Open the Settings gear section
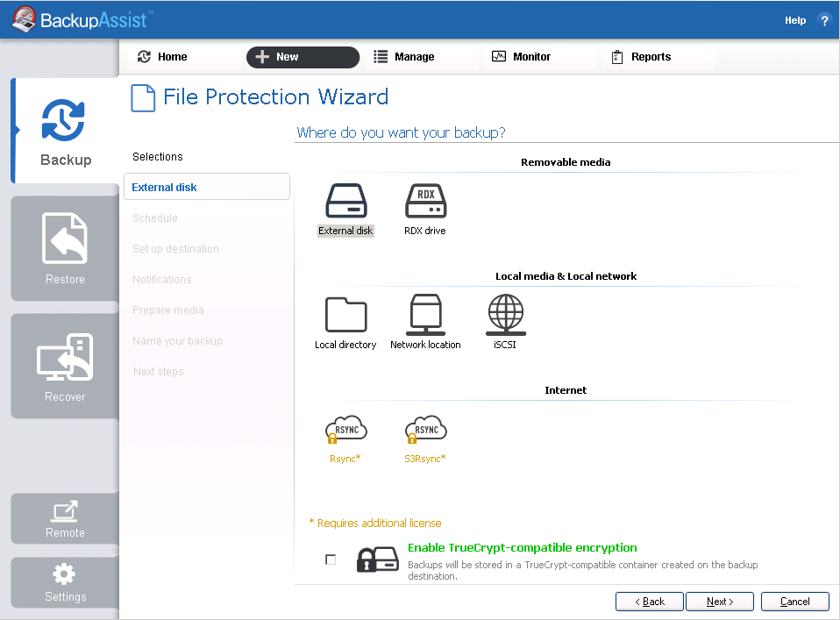This screenshot has height=620, width=840. point(66,582)
